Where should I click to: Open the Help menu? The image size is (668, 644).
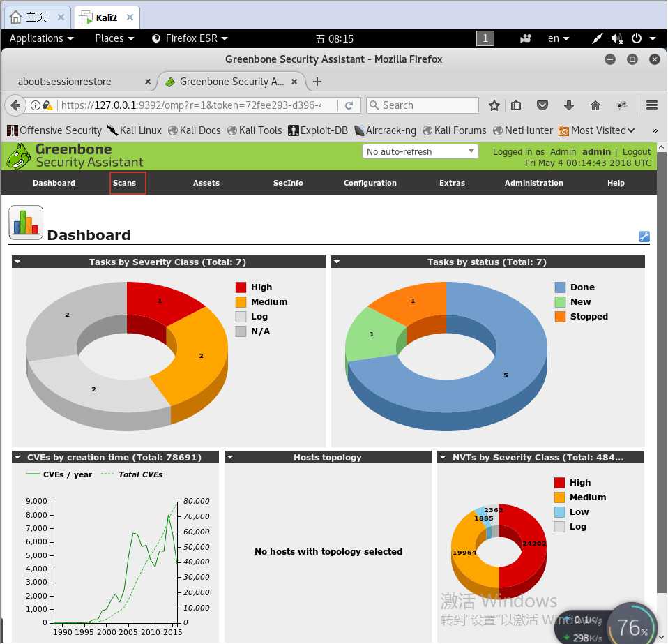pos(616,183)
